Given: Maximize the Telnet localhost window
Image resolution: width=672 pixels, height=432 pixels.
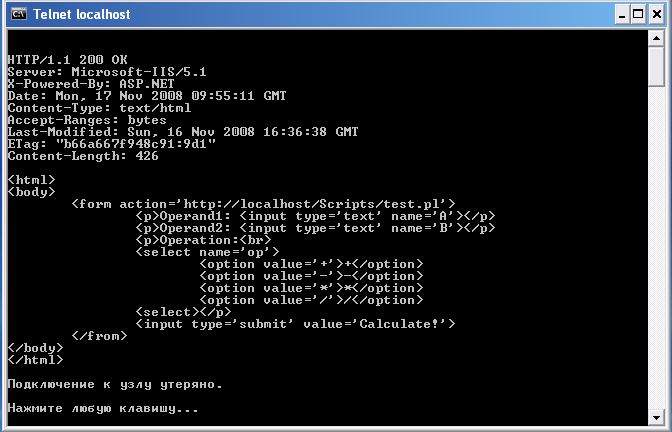Looking at the screenshot, I should (639, 15).
